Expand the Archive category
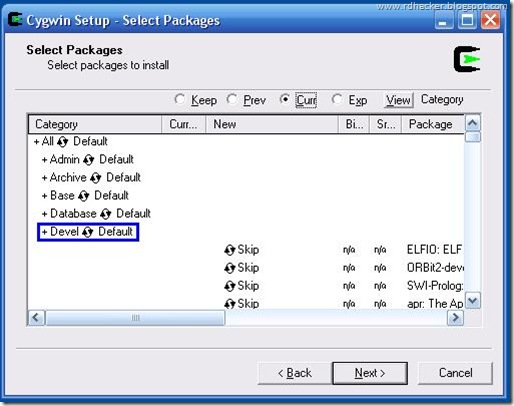The width and height of the screenshot is (514, 406). (x=44, y=178)
